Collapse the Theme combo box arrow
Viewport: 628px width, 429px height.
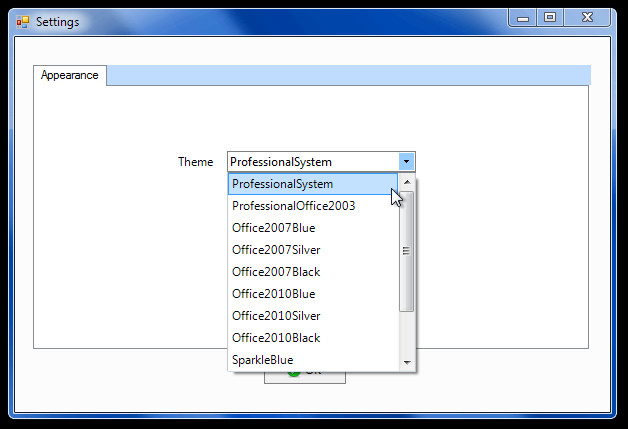point(407,162)
